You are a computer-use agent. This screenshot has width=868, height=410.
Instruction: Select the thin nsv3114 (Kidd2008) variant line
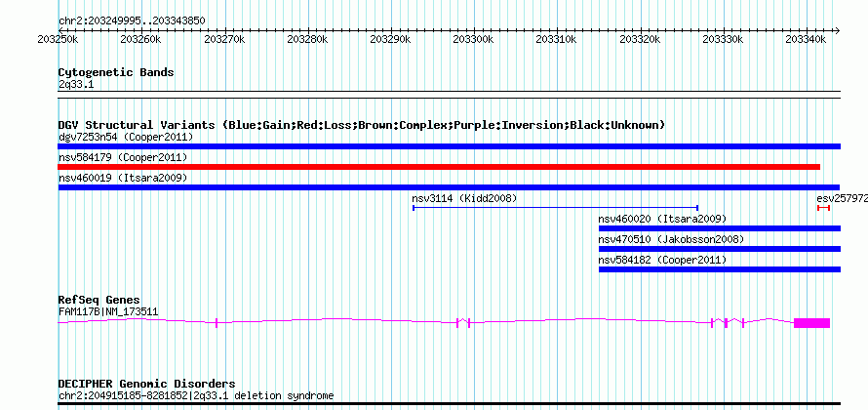(x=555, y=208)
